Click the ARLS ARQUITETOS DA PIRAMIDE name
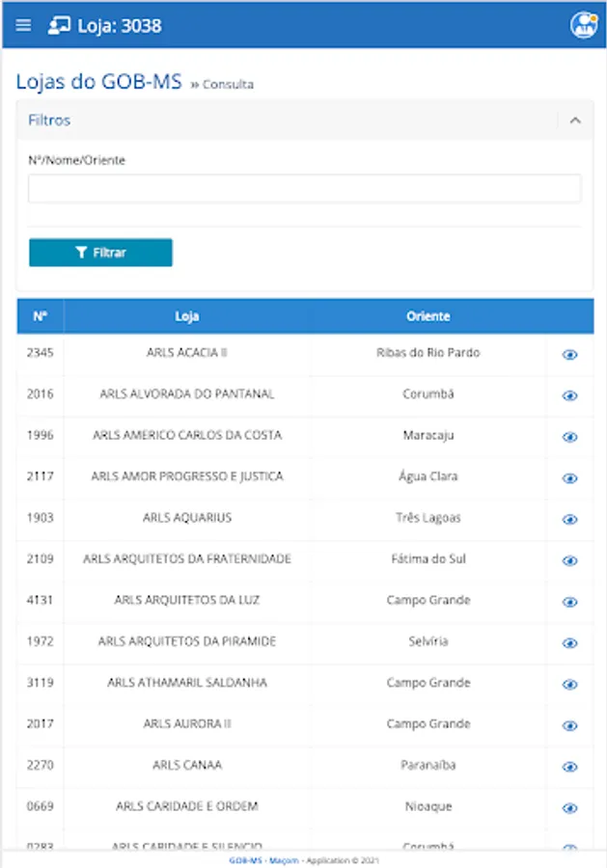Screen dimensions: 607x868 click(x=187, y=641)
